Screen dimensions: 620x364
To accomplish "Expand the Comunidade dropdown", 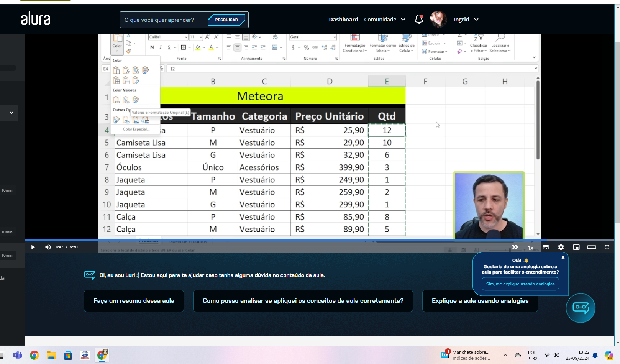I will 403,20.
